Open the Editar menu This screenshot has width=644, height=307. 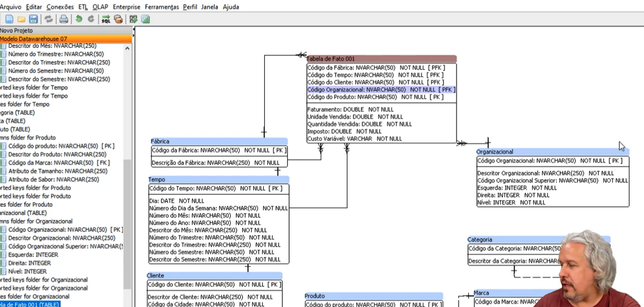point(34,7)
